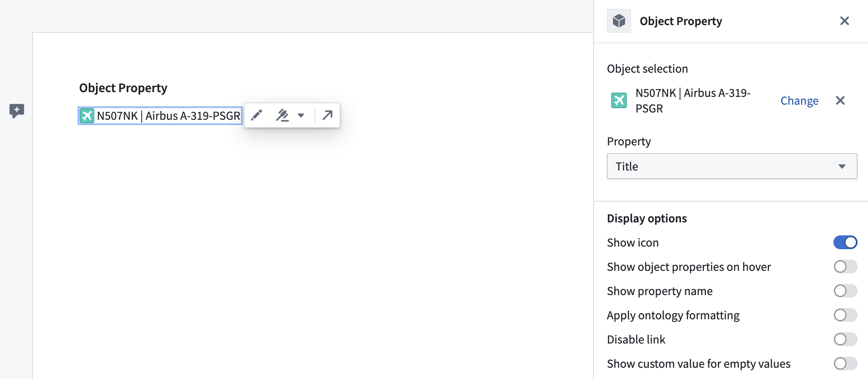
Task: Expand the dropdown arrow in floating toolbar
Action: [x=301, y=116]
